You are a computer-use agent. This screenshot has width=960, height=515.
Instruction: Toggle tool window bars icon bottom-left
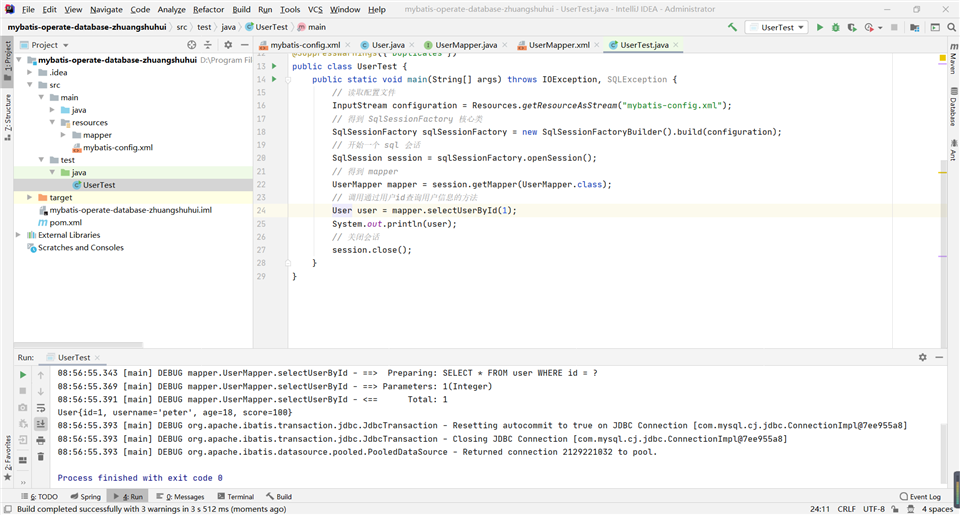pyautogui.click(x=7, y=509)
